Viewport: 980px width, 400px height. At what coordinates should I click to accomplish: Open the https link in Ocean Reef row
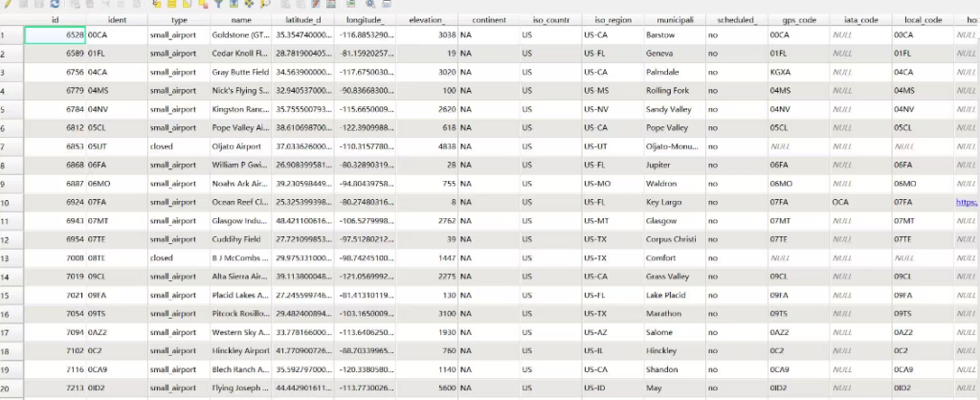coord(968,203)
